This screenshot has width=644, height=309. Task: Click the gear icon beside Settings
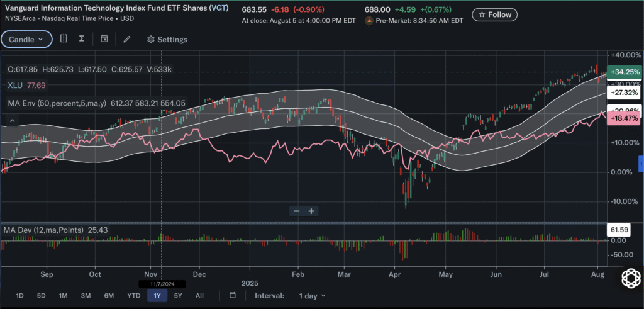(151, 40)
